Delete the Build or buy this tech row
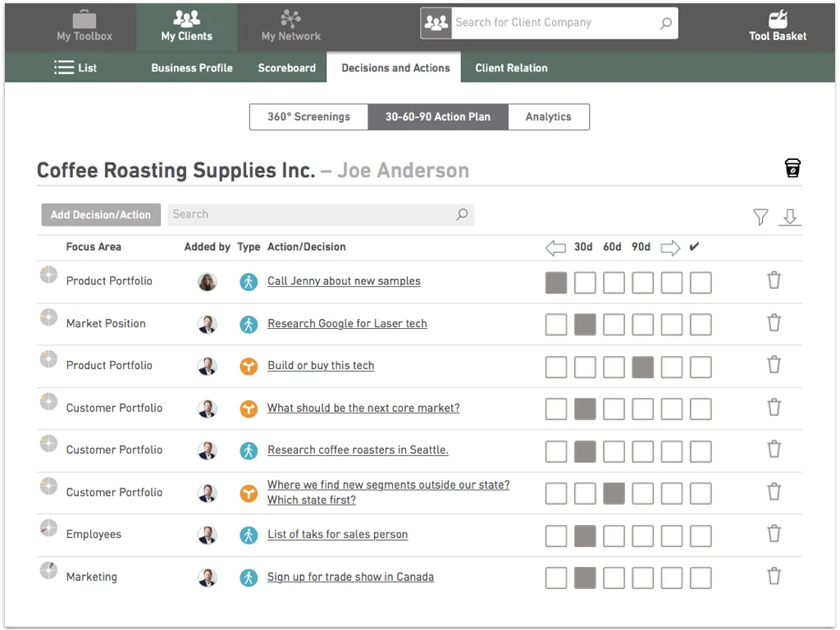Screen dimensions: 840x630 pyautogui.click(x=774, y=365)
